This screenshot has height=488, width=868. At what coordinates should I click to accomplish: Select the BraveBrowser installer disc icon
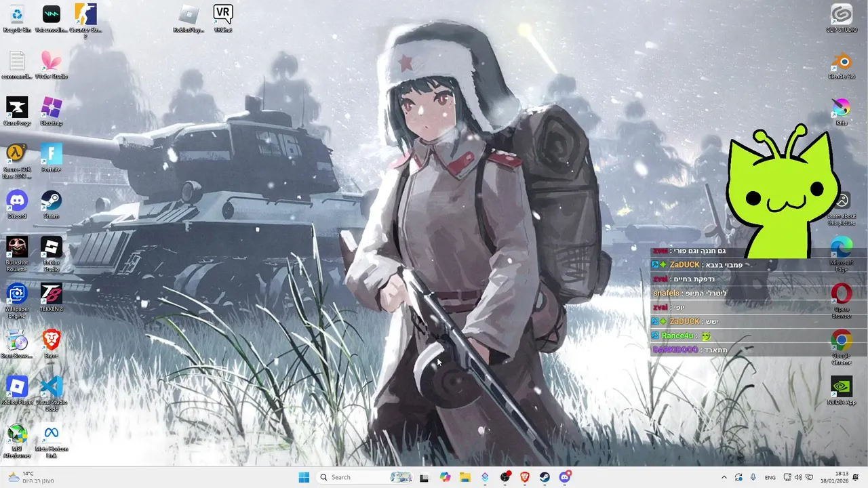click(17, 344)
